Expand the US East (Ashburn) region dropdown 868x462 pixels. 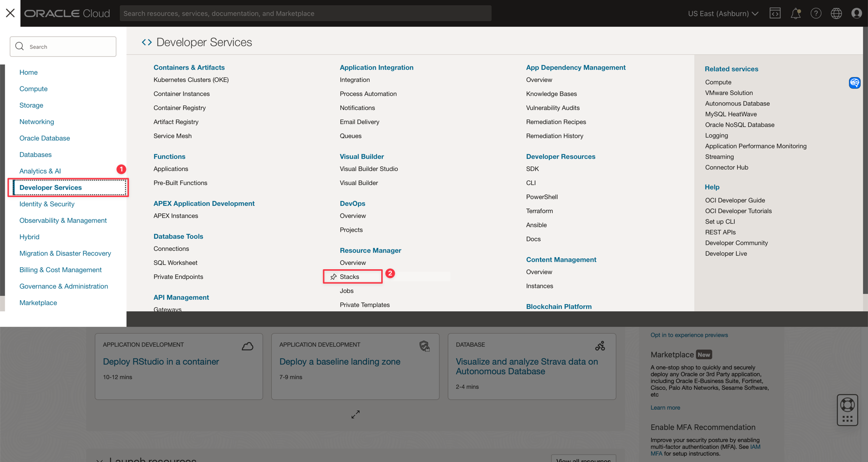pyautogui.click(x=723, y=14)
